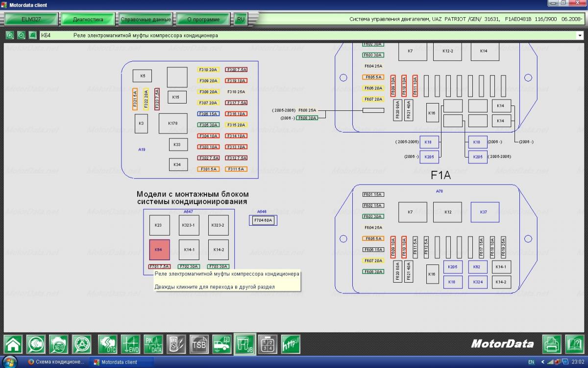588x368 pixels.
Task: Expand the component selection dropdown arrow
Action: [580, 35]
